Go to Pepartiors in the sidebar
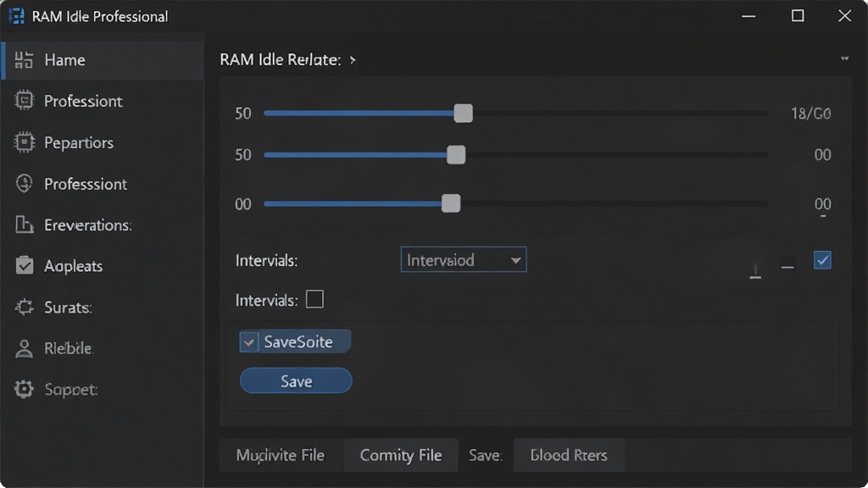This screenshot has width=868, height=488. click(x=103, y=142)
